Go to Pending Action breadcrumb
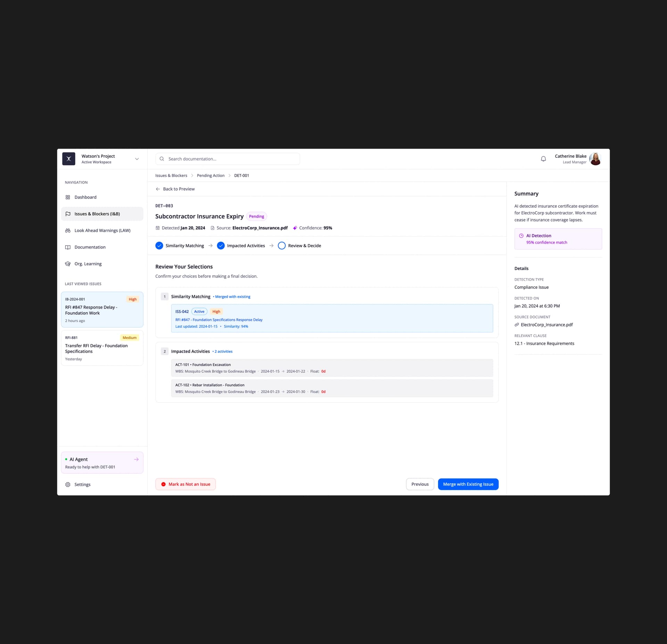667x644 pixels. click(211, 175)
